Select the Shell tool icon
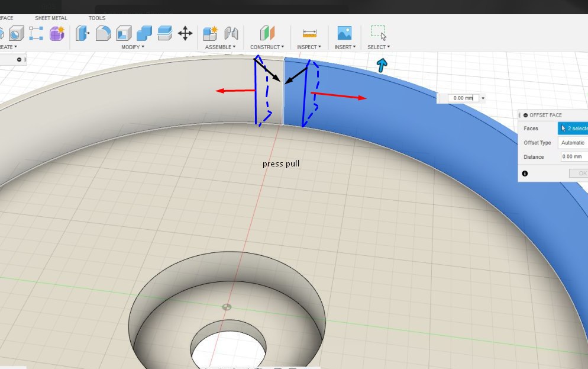588x369 pixels. 124,33
